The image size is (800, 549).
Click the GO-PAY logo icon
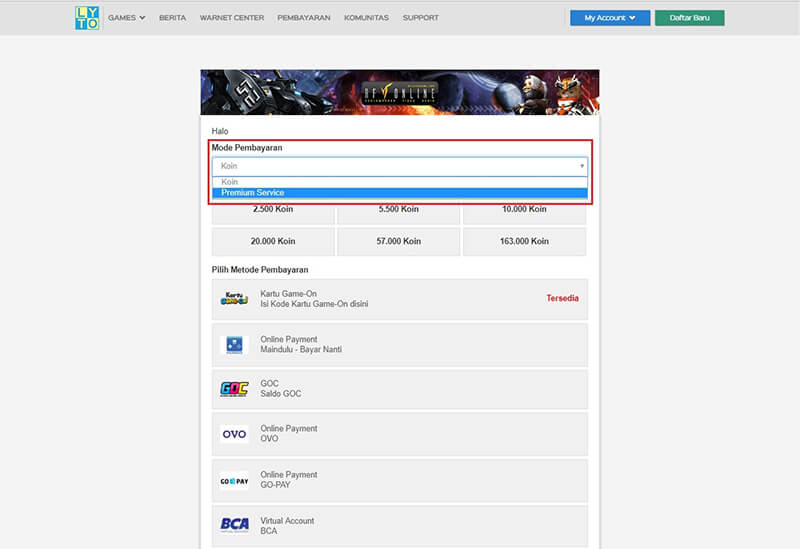pos(234,481)
